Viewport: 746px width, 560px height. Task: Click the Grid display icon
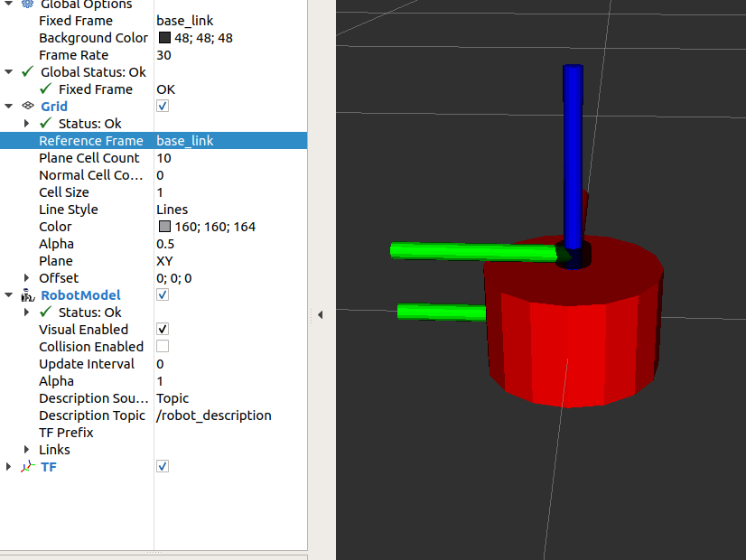pyautogui.click(x=28, y=106)
